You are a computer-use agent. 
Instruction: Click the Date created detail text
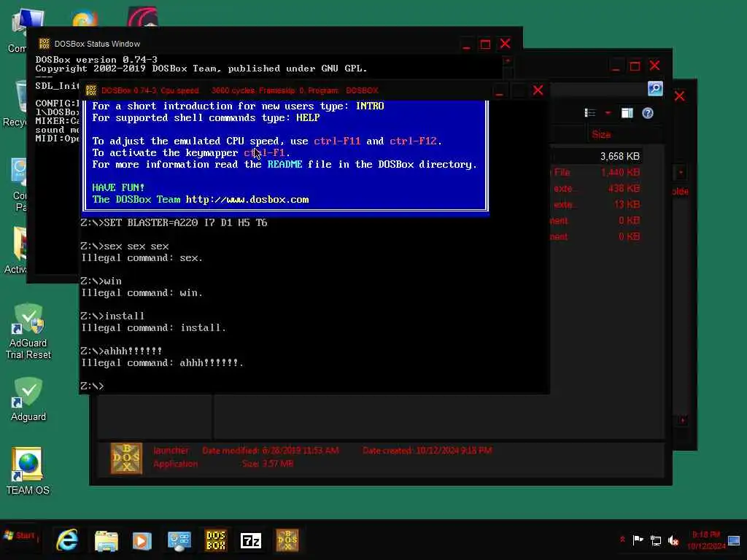tap(427, 451)
